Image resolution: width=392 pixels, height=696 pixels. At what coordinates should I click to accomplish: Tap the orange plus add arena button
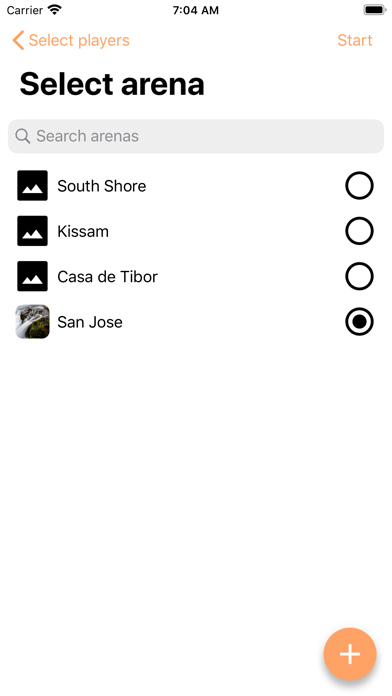click(x=350, y=654)
